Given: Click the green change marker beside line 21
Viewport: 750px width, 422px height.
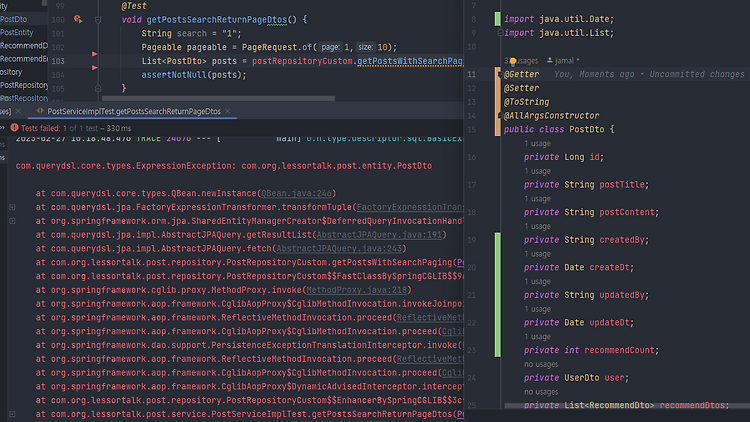Looking at the screenshot, I should (x=497, y=295).
